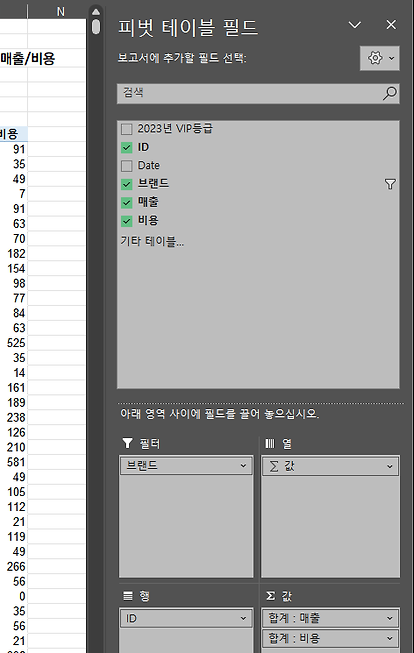Select the cell with value 0
Image resolution: width=414 pixels, height=653 pixels.
(x=14, y=596)
